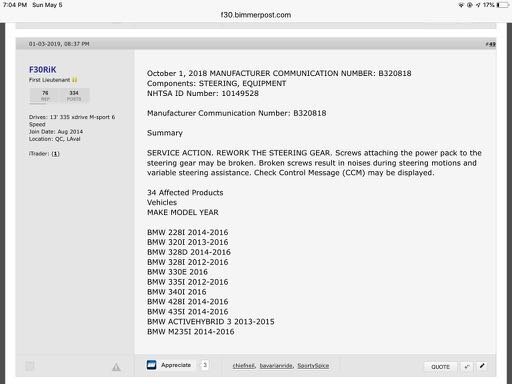This screenshot has width=512, height=384.
Task: Select the line 'BMW 335I 2012-2016'
Action: tap(188, 282)
